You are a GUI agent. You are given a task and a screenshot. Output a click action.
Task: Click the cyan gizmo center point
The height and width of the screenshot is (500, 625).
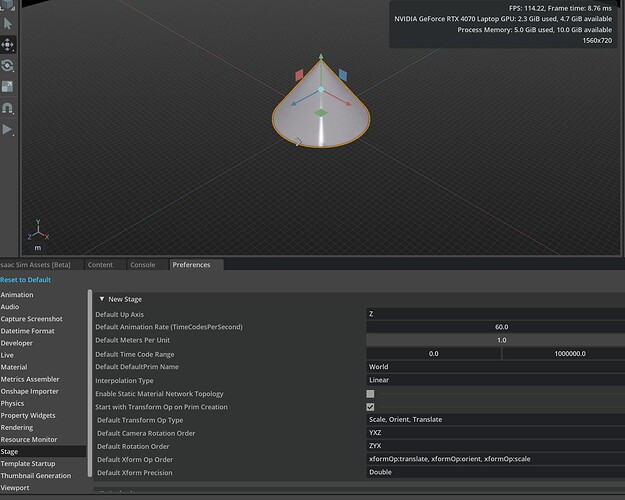click(321, 90)
